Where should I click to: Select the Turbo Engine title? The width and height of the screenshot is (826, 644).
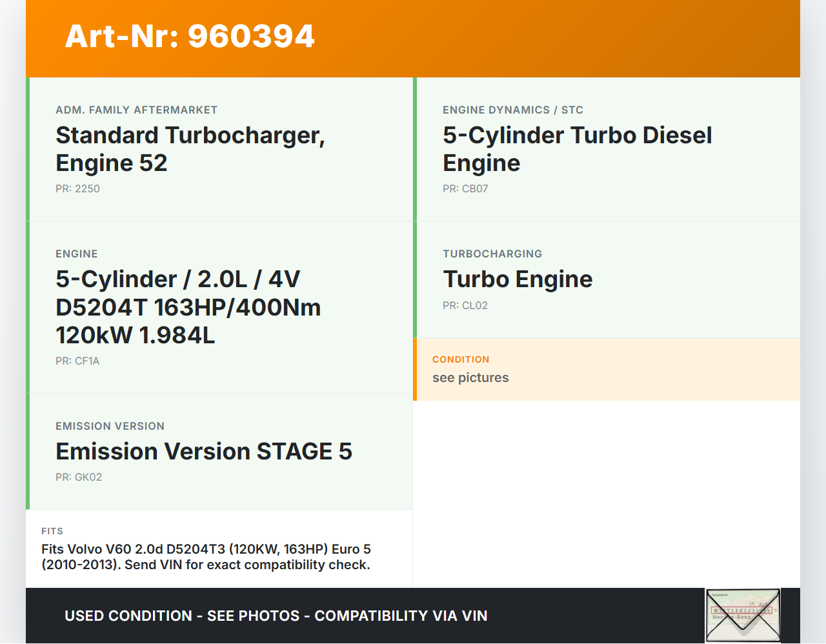point(517,279)
